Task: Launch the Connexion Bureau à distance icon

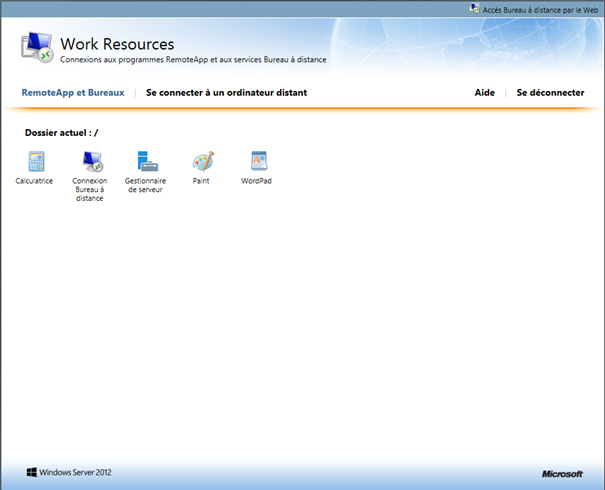Action: [x=92, y=161]
